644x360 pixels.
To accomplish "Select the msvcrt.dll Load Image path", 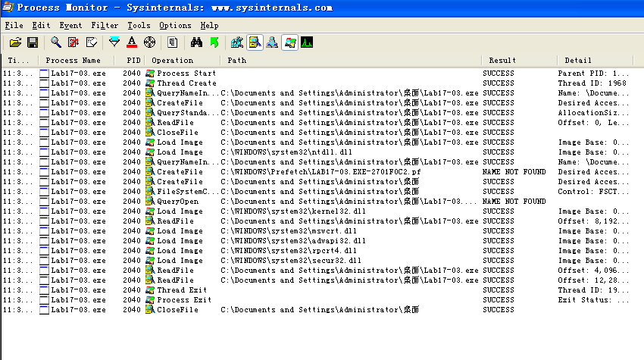I will click(x=289, y=231).
